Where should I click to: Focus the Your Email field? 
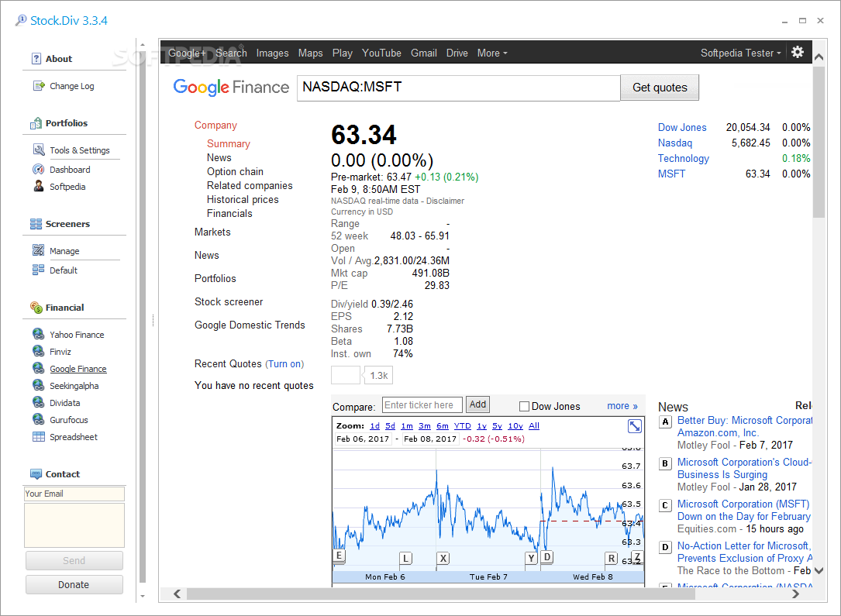[74, 494]
